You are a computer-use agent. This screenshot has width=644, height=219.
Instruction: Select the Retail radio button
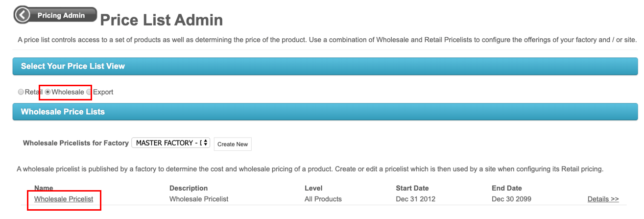[x=21, y=92]
